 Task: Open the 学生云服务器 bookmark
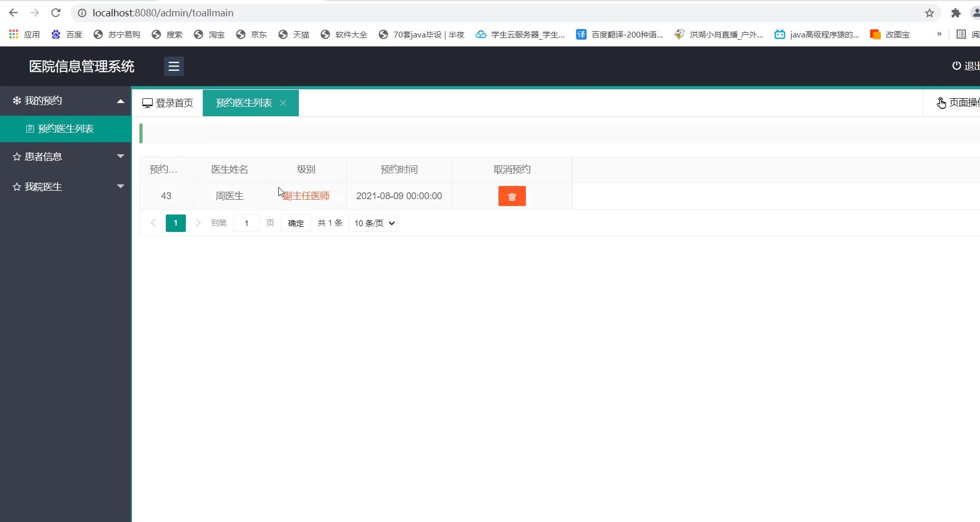[520, 34]
